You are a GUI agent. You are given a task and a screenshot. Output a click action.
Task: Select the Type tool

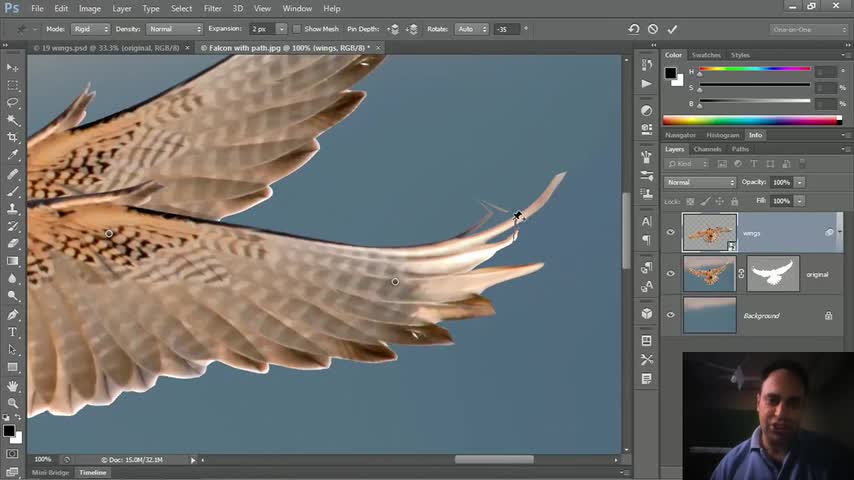coord(13,332)
